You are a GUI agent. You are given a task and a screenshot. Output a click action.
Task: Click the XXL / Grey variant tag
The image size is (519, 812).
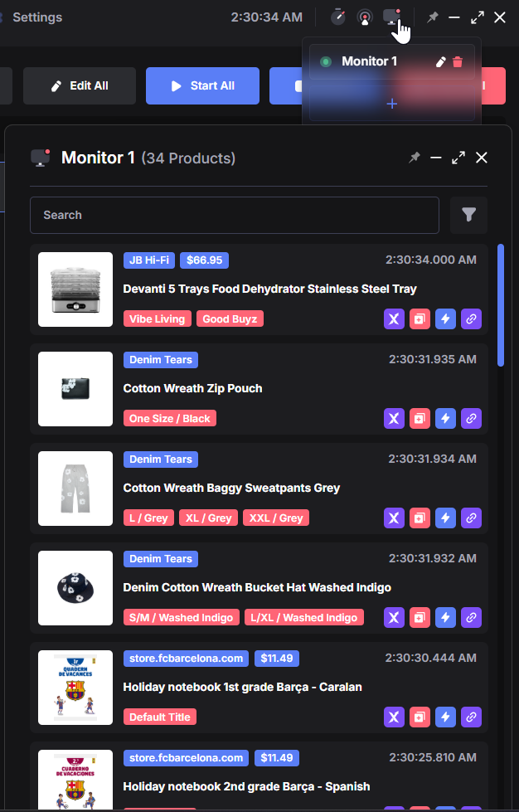(x=276, y=518)
